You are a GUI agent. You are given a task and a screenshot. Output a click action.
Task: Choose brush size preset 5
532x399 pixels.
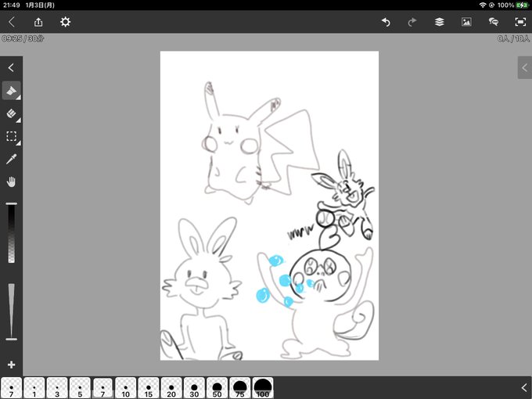80,388
